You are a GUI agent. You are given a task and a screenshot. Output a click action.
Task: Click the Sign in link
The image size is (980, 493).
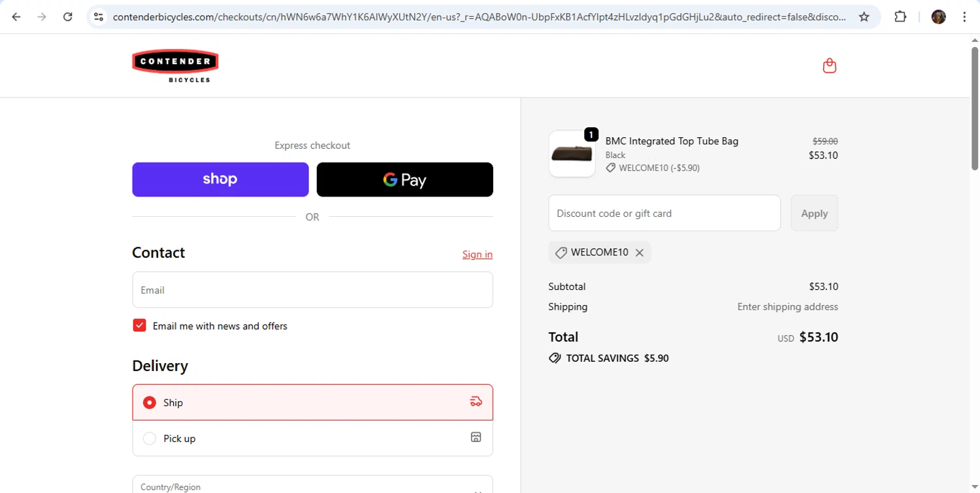(x=478, y=254)
